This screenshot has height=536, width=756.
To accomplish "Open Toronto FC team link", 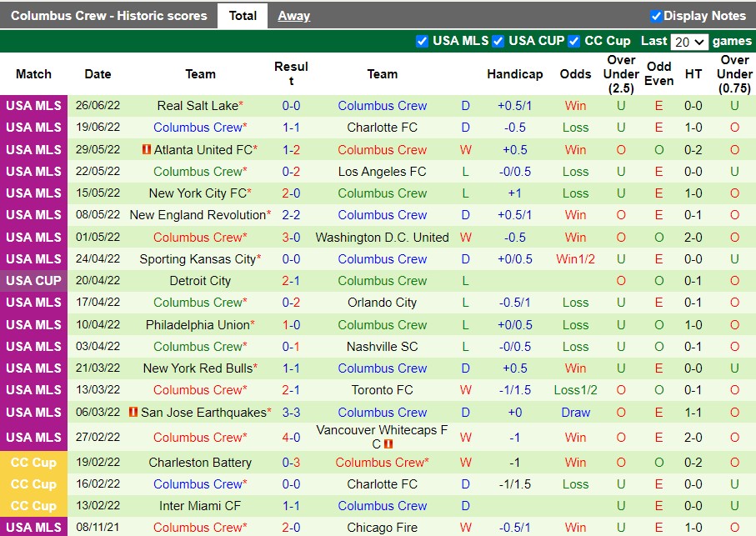I will 382,390.
